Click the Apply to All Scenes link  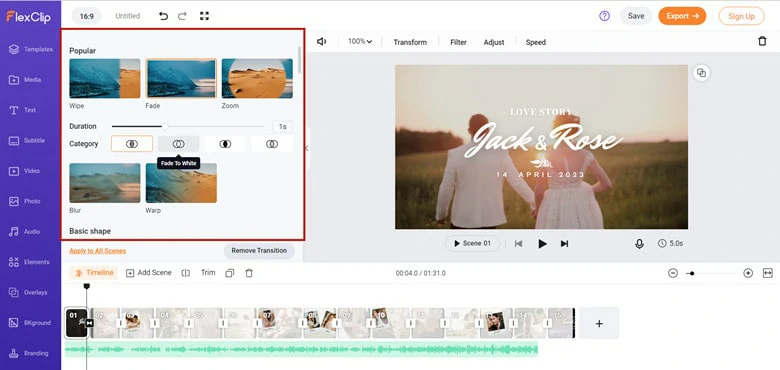[98, 251]
